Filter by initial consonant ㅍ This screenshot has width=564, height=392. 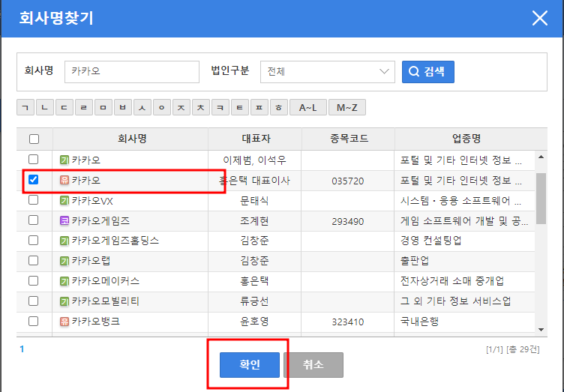(259, 107)
